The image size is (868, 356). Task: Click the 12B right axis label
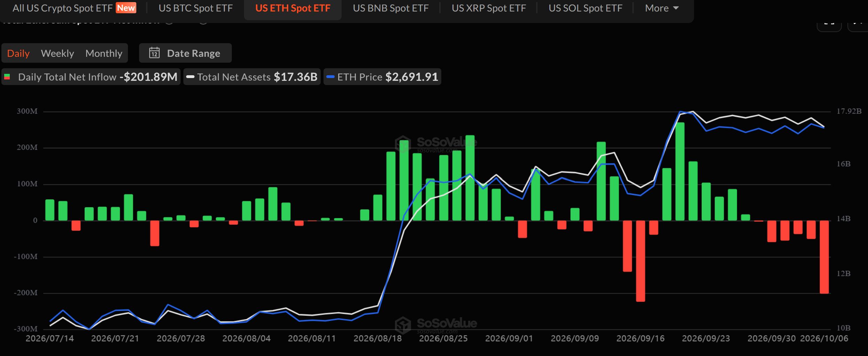[x=844, y=274]
